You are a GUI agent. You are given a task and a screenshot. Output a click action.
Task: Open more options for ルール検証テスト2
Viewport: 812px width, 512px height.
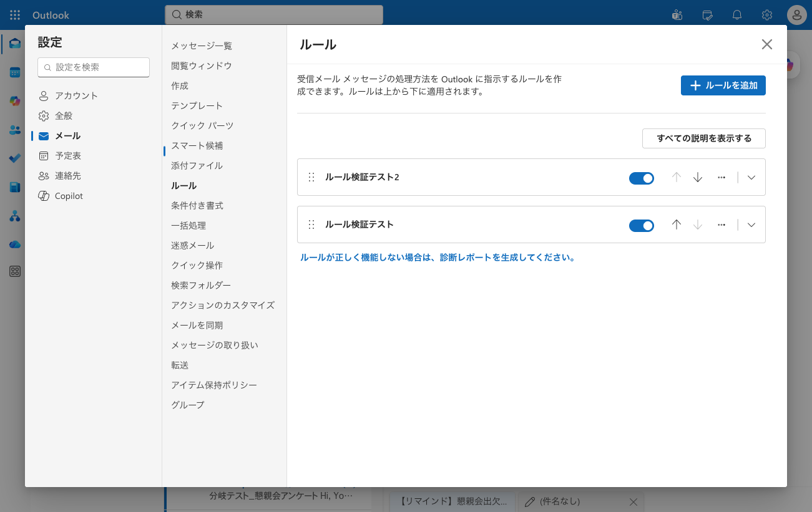(x=722, y=178)
